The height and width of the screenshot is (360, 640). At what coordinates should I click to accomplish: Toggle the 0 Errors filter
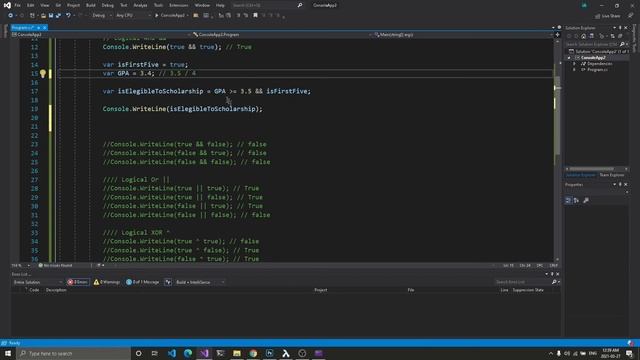(78, 282)
